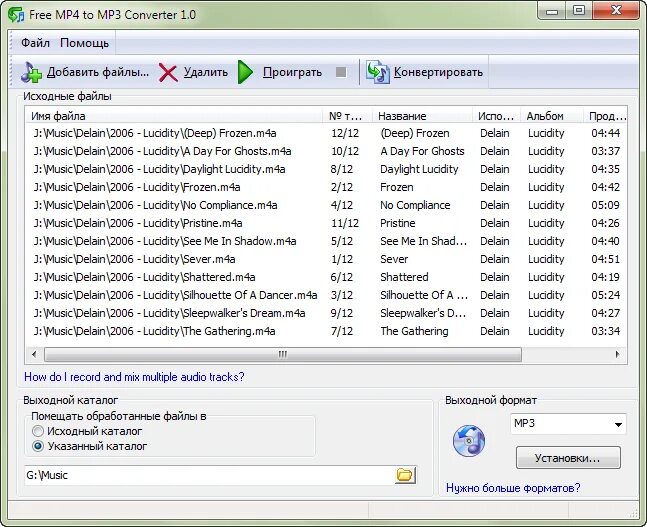
Task: Sort by the Испо... column header
Action: [496, 116]
